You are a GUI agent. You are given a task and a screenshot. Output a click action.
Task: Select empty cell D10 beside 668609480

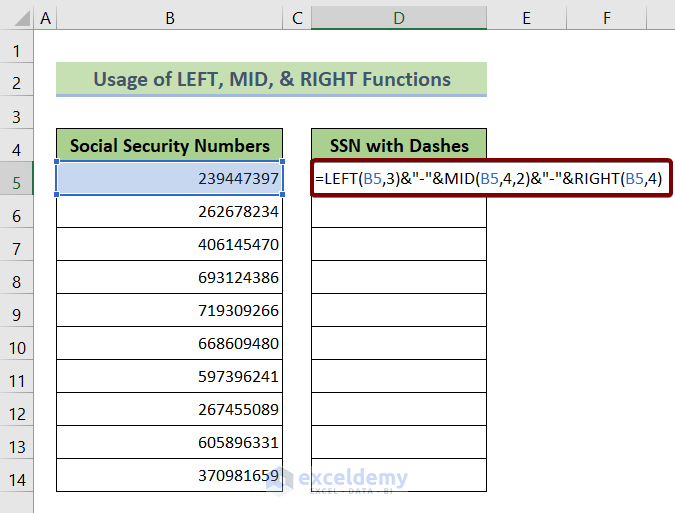399,343
